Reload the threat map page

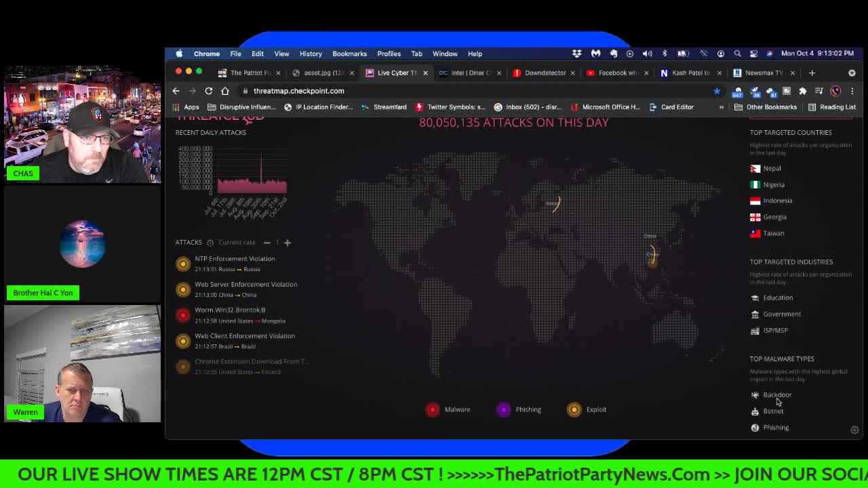(x=209, y=91)
